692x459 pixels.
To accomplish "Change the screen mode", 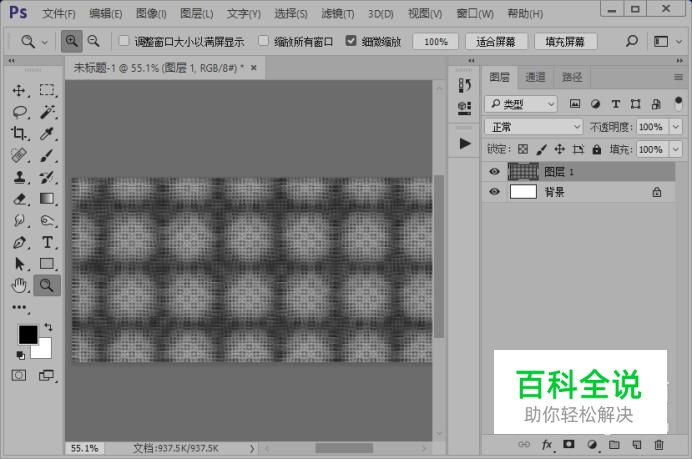I will pos(46,376).
